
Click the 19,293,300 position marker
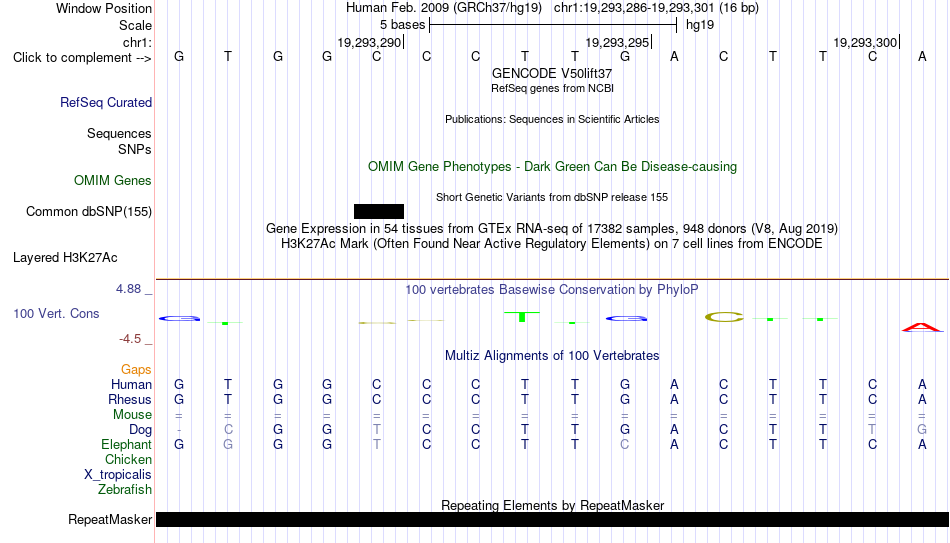point(866,42)
